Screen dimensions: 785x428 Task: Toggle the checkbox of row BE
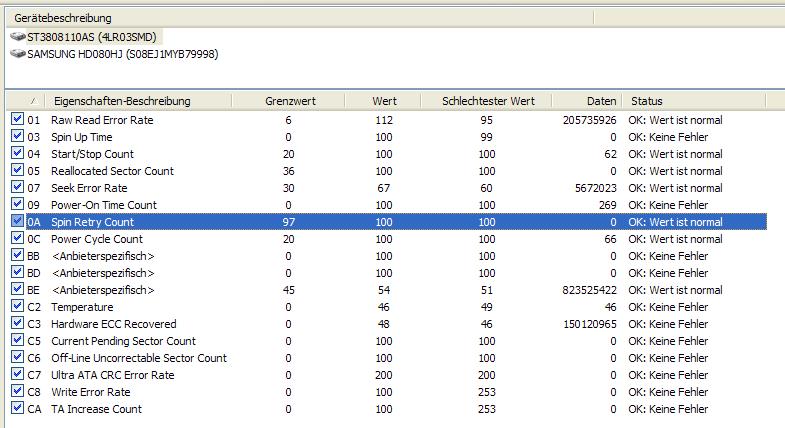[x=18, y=289]
